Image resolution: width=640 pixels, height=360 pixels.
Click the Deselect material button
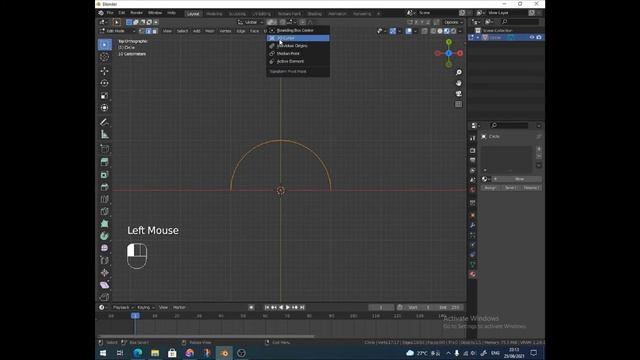tap(531, 188)
